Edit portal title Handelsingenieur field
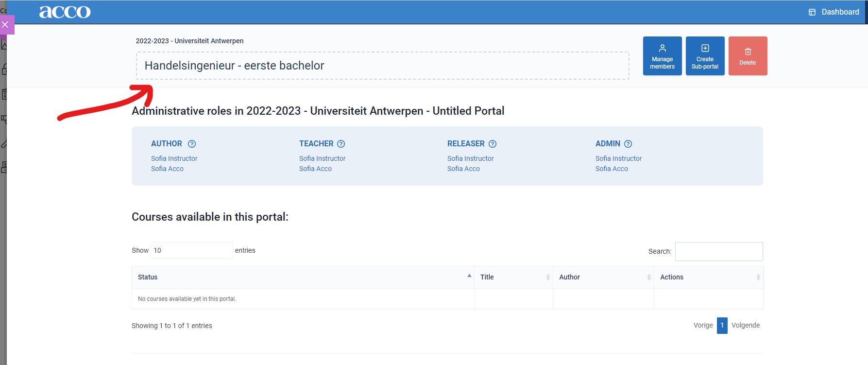The image size is (868, 365). pos(382,66)
